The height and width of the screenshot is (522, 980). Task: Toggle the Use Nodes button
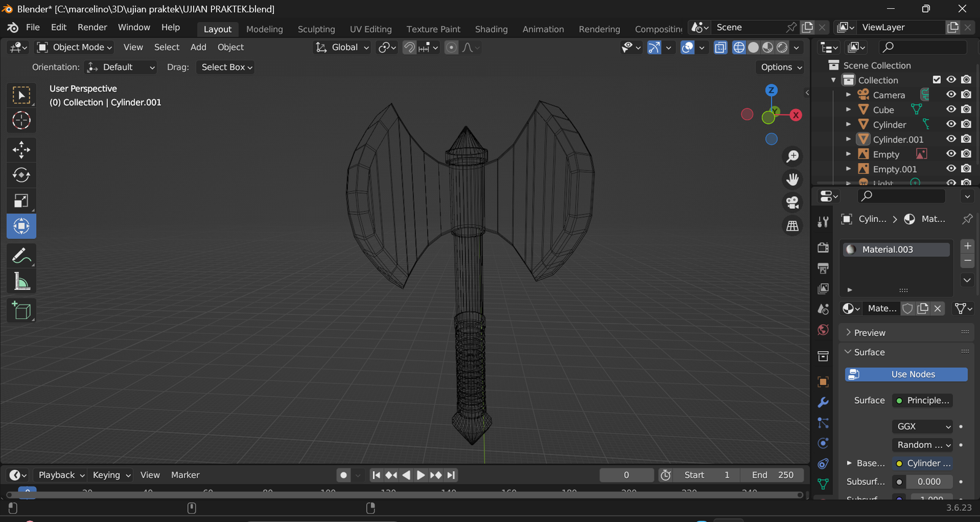click(906, 374)
